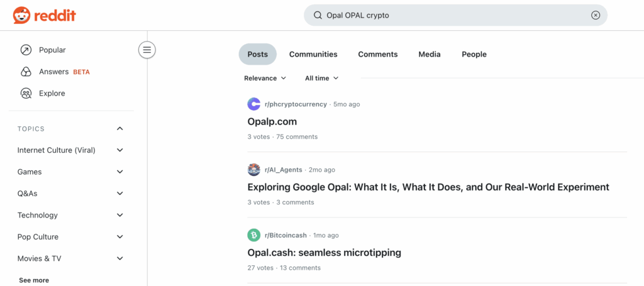Viewport: 644px width, 286px height.
Task: Open the All time filter dropdown
Action: pyautogui.click(x=321, y=78)
